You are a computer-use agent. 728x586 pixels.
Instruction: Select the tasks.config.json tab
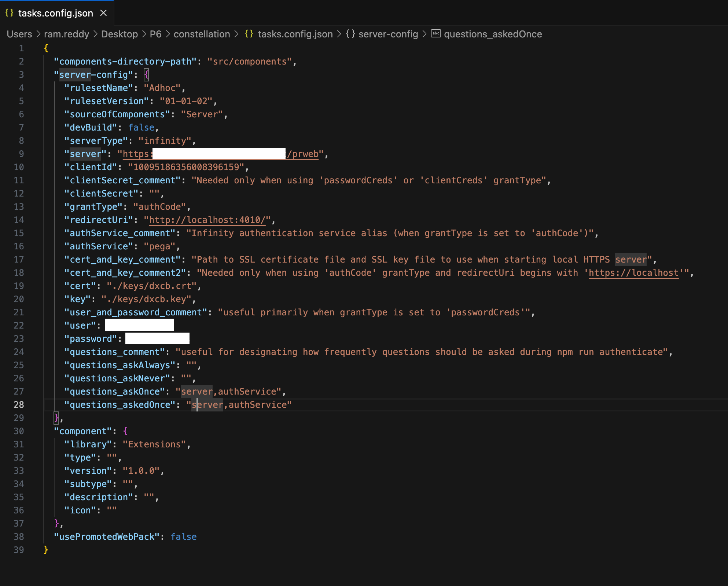[56, 13]
